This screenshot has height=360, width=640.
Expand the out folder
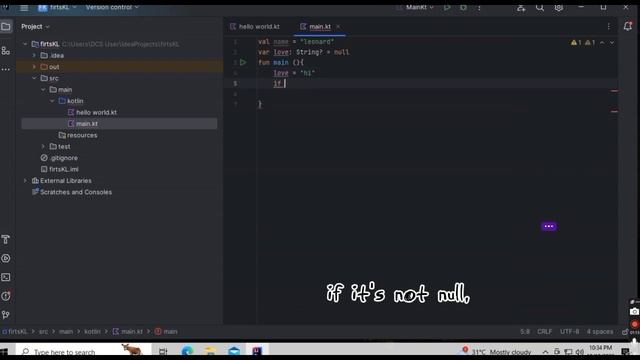34,67
